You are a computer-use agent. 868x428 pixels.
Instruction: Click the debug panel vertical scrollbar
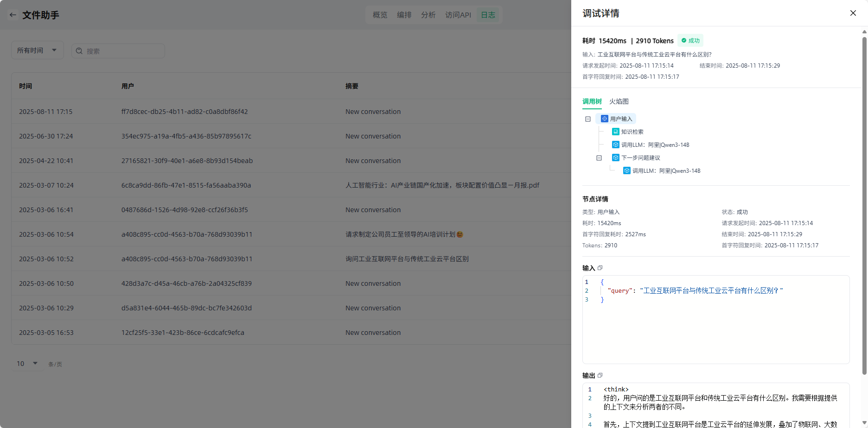[x=864, y=205]
